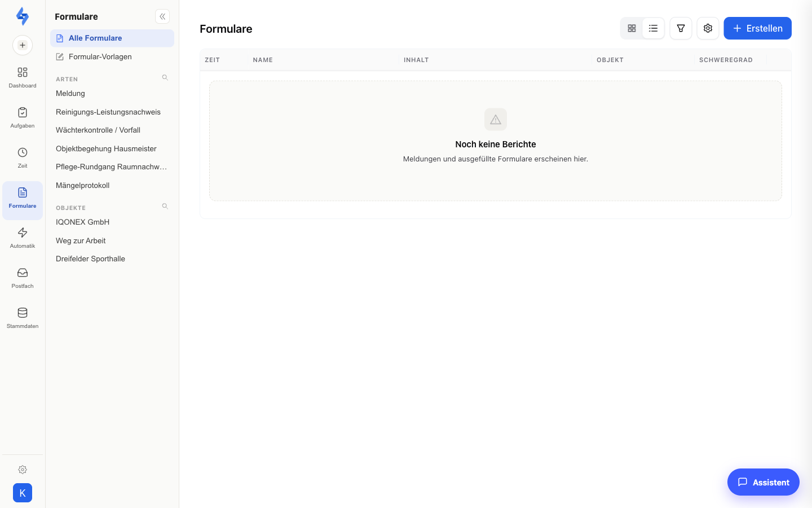The width and height of the screenshot is (812, 508).
Task: Select Objektbegehung Hausmeister
Action: [x=112, y=148]
